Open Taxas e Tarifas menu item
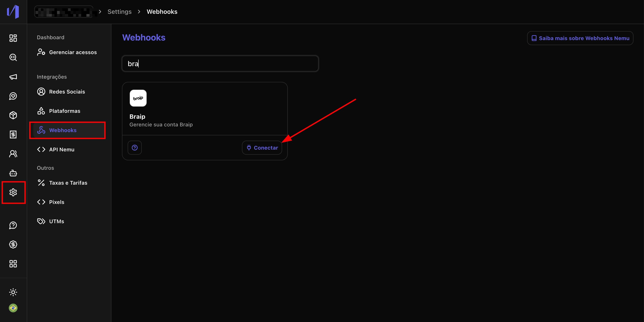Screen dimensions: 644x322 [68, 183]
